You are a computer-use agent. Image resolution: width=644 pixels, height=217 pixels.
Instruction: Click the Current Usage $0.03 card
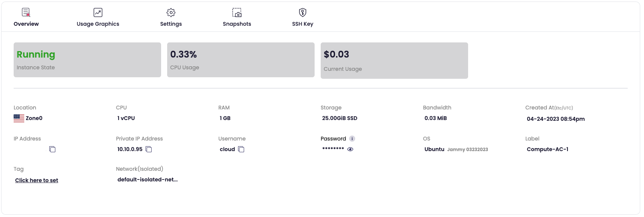click(x=394, y=61)
